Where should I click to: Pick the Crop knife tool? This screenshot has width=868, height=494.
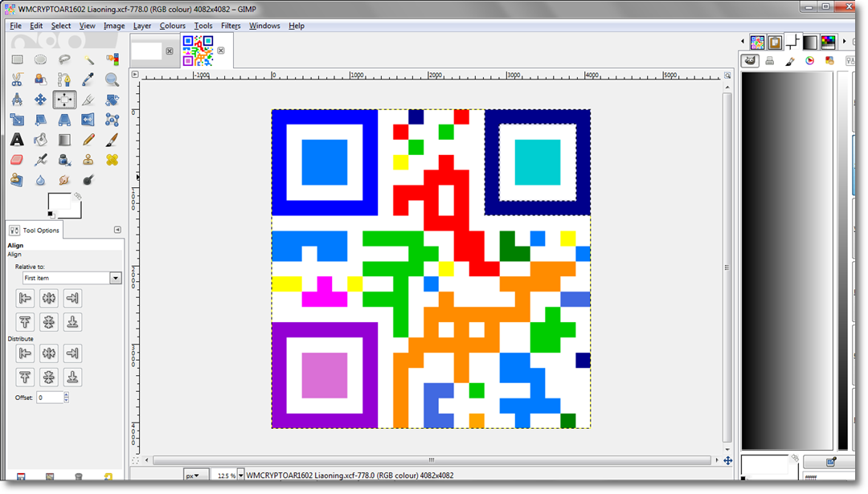point(88,100)
